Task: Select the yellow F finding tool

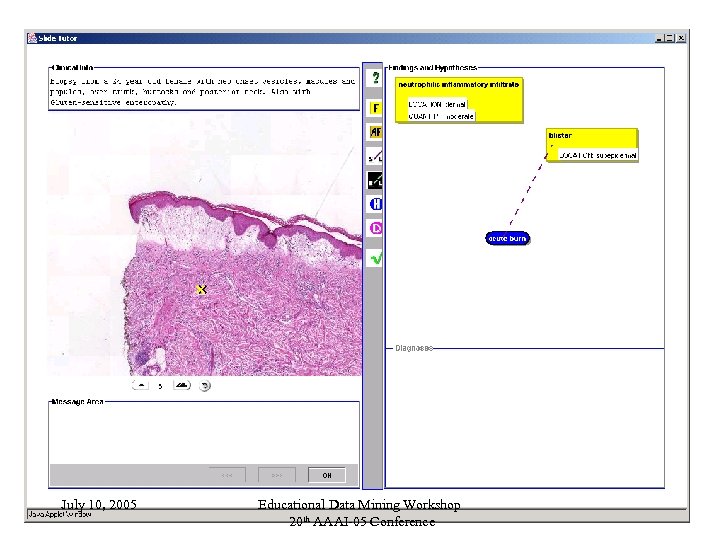Action: (x=376, y=108)
